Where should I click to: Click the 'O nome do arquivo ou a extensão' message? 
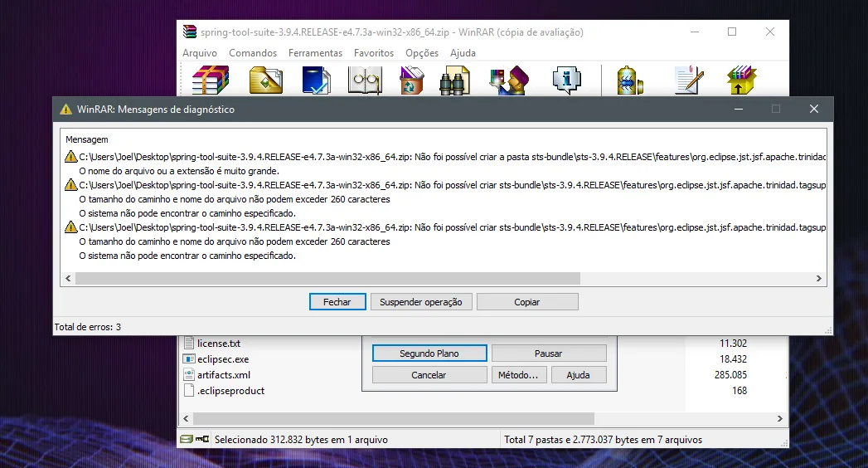(x=179, y=171)
